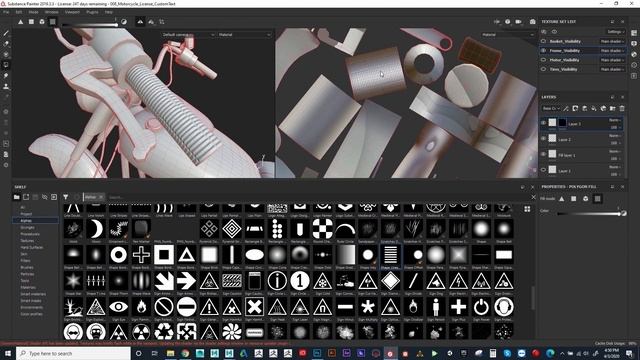Toggle visibility of Motor_Visibility texture set
Viewport: 640px width, 360px height.
coord(543,60)
